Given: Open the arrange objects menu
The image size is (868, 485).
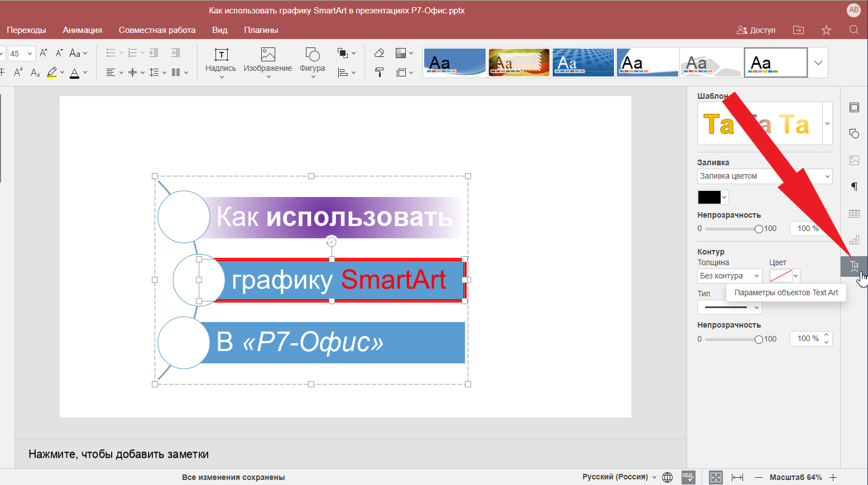Looking at the screenshot, I should 347,53.
